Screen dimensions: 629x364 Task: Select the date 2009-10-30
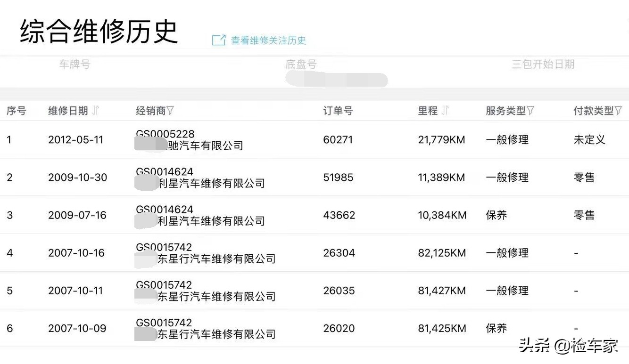coord(77,178)
